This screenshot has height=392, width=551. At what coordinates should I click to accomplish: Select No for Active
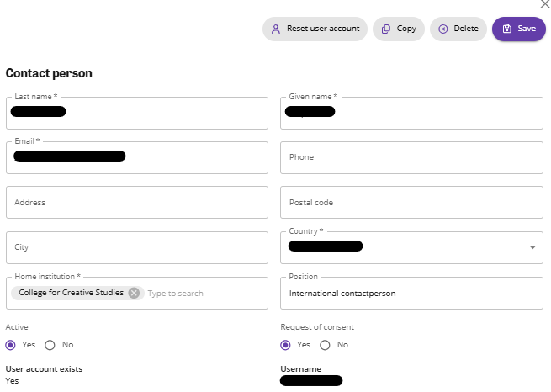50,345
